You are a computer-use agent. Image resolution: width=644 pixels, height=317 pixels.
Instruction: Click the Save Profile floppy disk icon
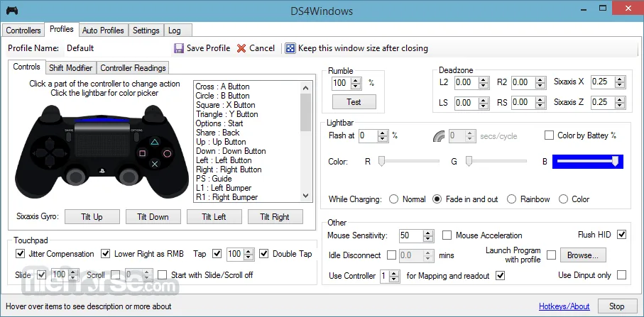[179, 48]
